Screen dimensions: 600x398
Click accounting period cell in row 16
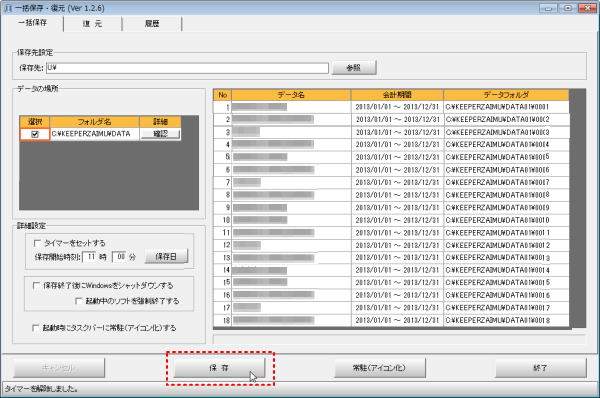397,295
